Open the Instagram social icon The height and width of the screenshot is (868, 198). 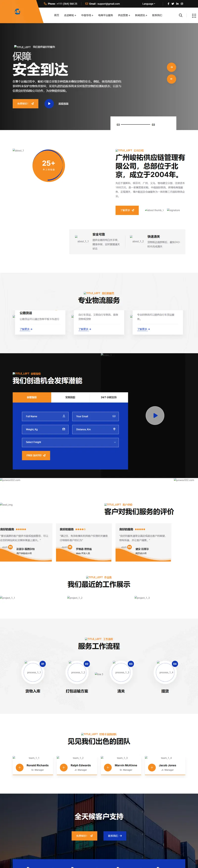point(182,4)
